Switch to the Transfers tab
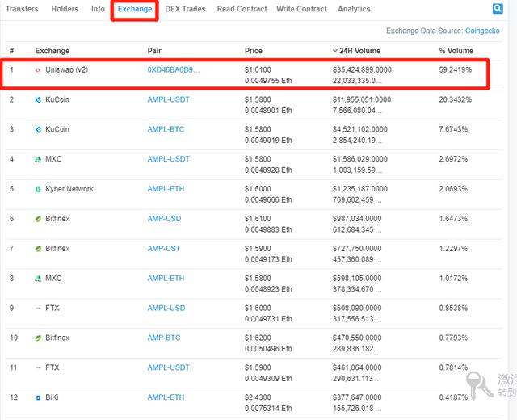This screenshot has width=517, height=420. pos(22,9)
